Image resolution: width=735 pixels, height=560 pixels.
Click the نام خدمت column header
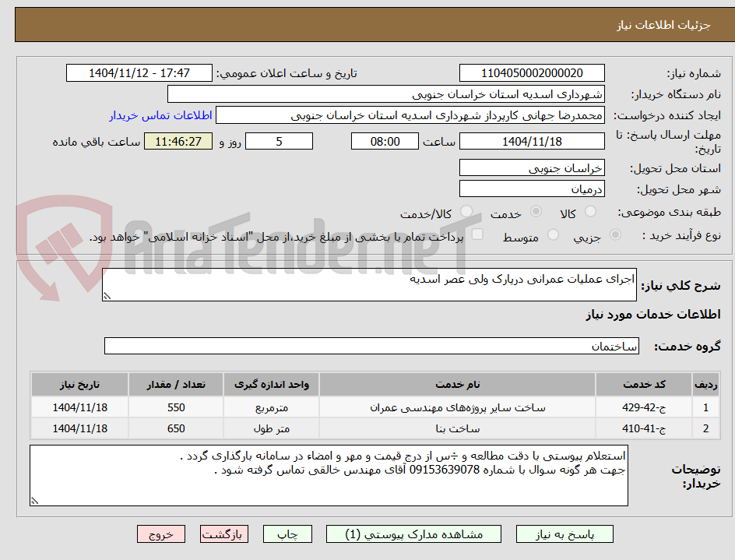tap(457, 385)
